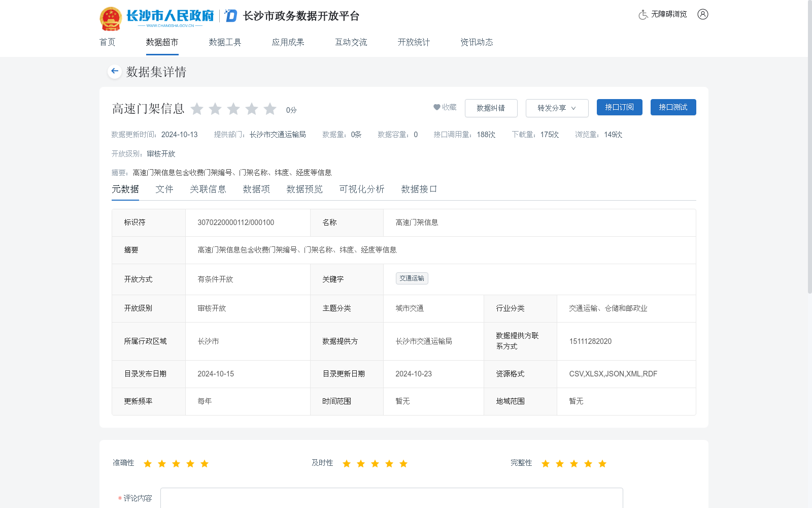Click the heart icon to favorite the dataset
The height and width of the screenshot is (508, 812).
(x=437, y=107)
